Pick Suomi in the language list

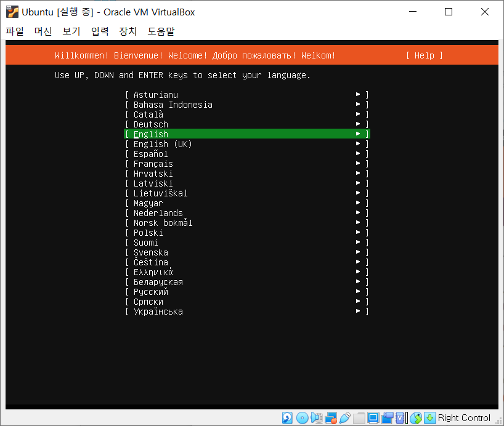247,242
